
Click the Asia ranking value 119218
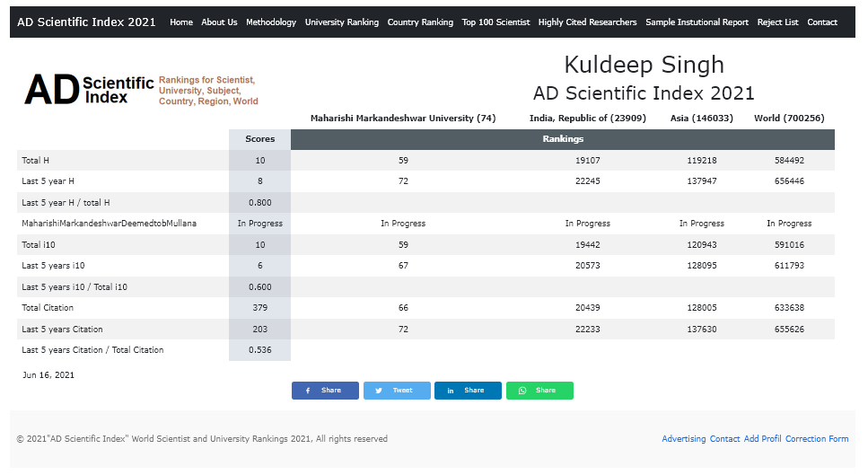click(701, 161)
